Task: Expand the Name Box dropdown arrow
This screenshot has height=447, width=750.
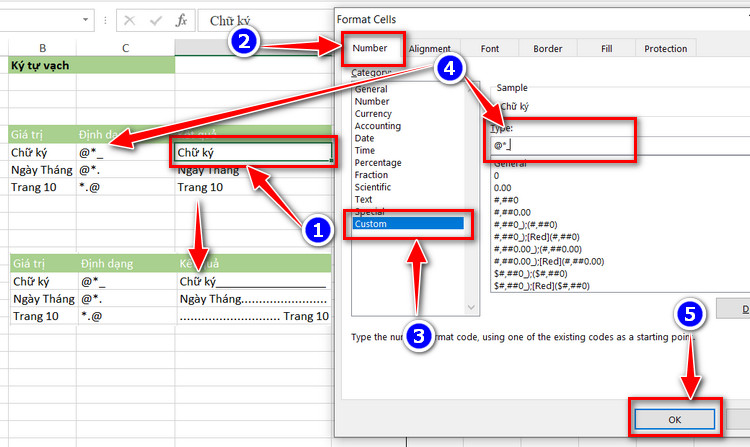Action: pyautogui.click(x=85, y=20)
